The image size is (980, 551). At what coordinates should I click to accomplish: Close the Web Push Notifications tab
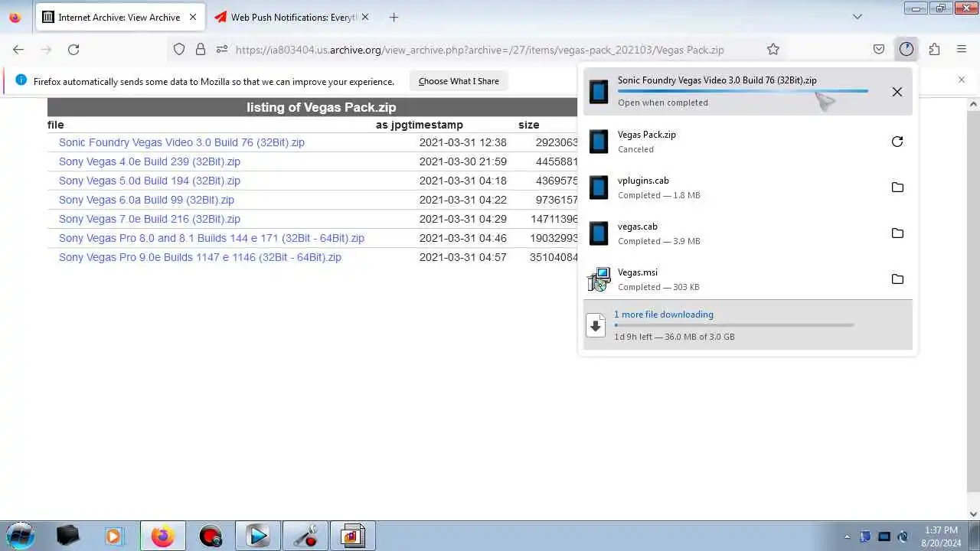(364, 17)
